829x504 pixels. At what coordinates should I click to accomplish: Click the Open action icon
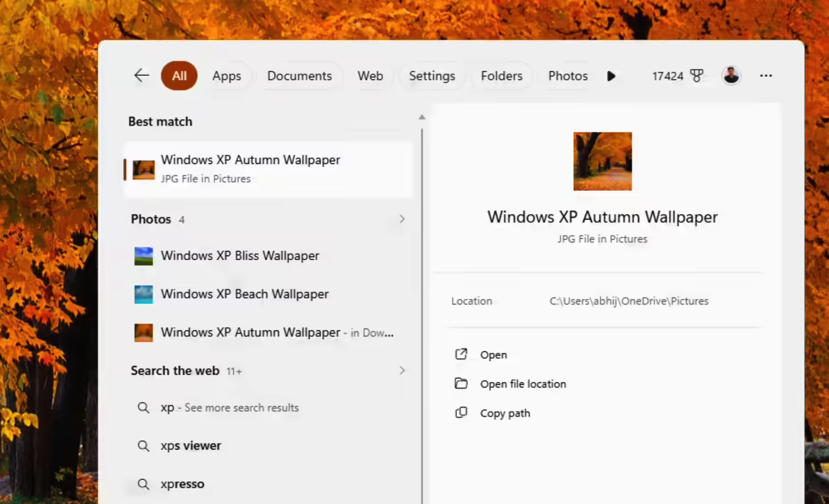461,354
